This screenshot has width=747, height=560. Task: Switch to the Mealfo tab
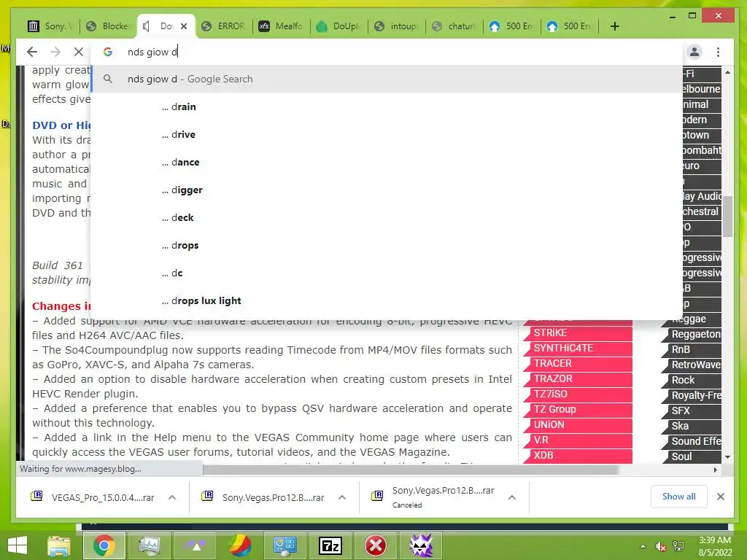282,26
